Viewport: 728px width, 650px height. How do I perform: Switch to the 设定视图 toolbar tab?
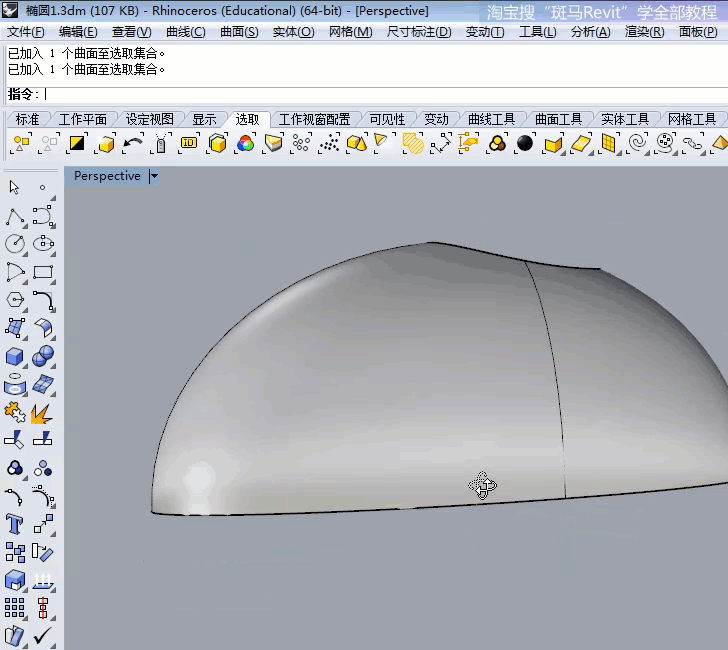tap(150, 120)
